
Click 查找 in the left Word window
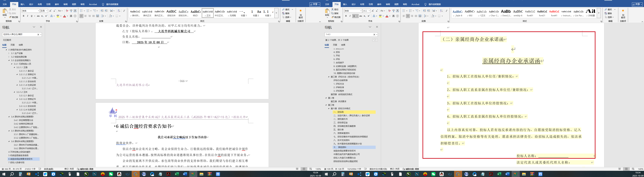[286, 10]
